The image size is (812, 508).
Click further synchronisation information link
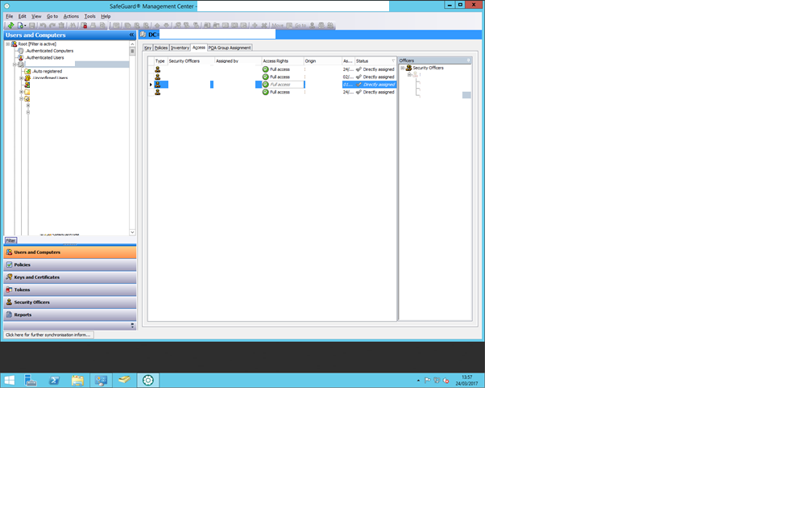(x=48, y=335)
